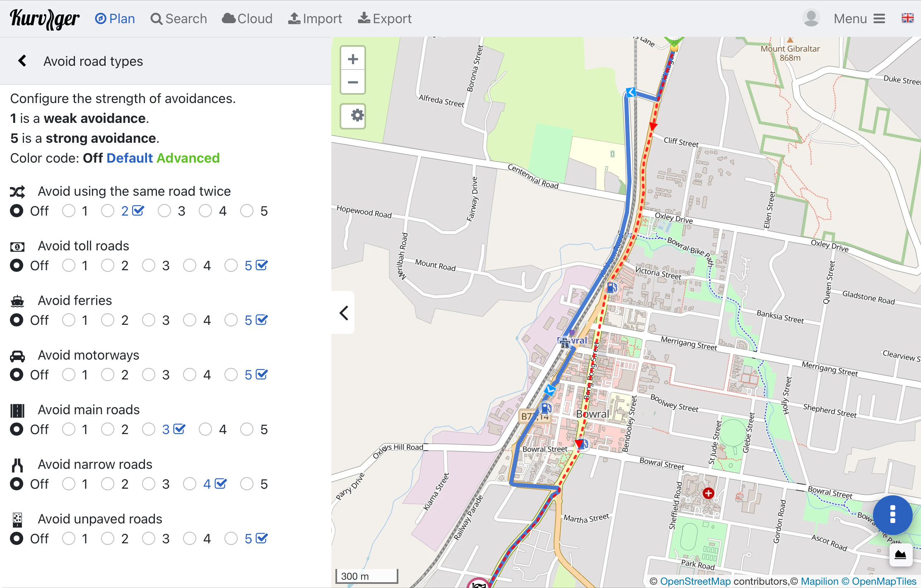Click the blue waypoint arrow near B73 label
The width and height of the screenshot is (921, 588).
550,390
